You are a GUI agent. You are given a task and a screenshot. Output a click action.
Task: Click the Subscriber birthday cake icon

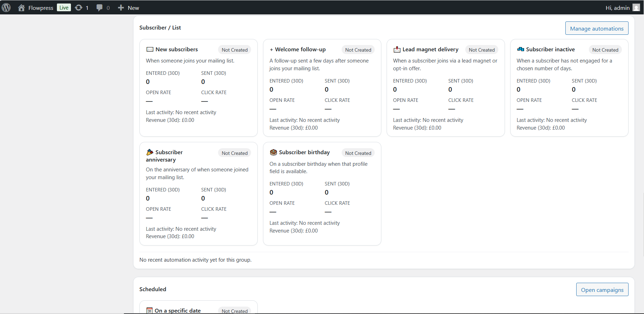pos(274,152)
